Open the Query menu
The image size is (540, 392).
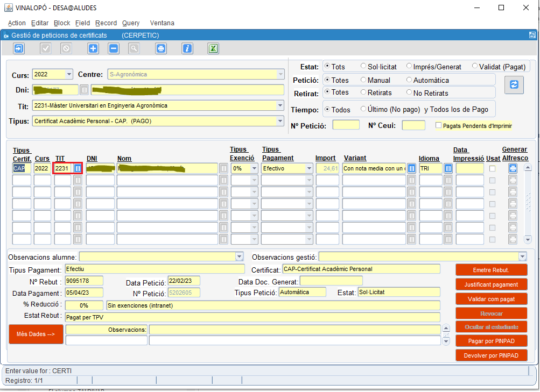coord(131,23)
